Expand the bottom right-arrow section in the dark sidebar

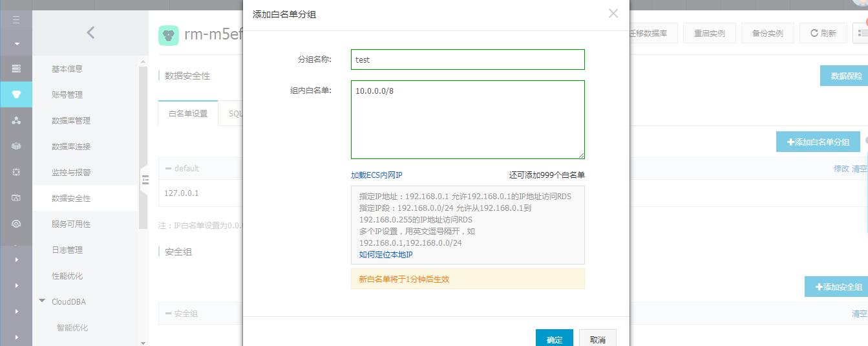pos(16,337)
